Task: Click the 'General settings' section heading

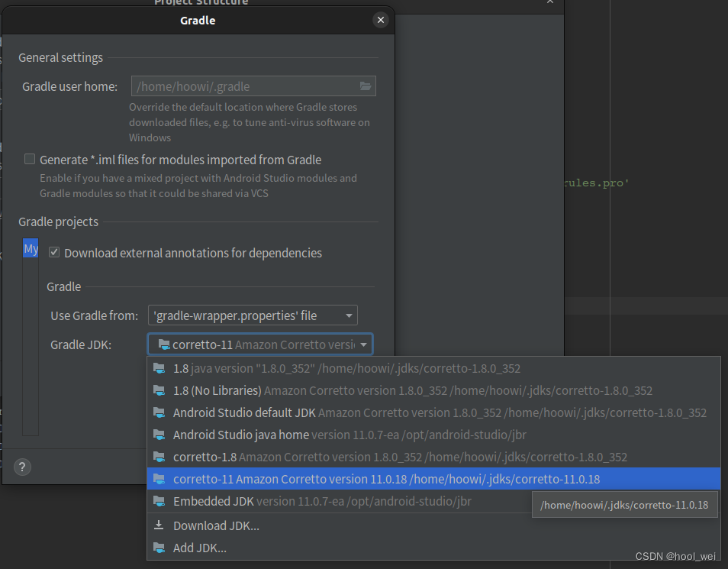Action: pos(60,57)
